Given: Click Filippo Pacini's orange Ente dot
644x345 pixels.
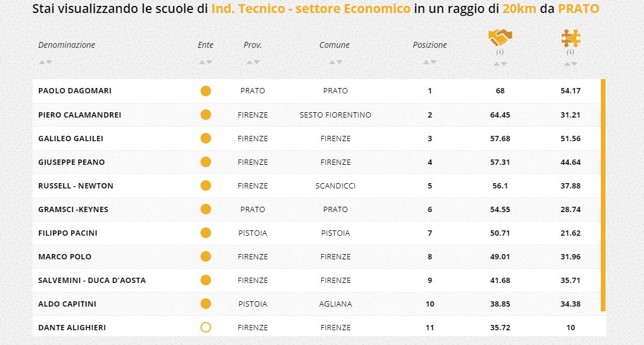Looking at the screenshot, I should pyautogui.click(x=206, y=233).
